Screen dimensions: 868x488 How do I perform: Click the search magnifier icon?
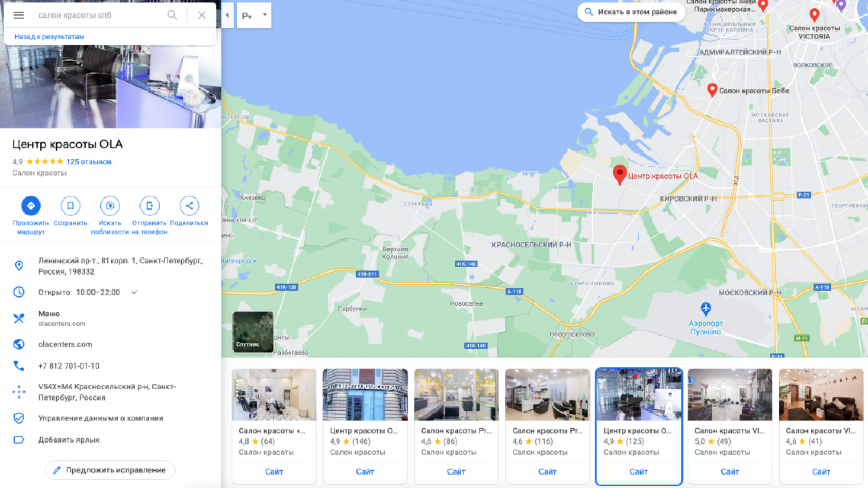pyautogui.click(x=173, y=15)
